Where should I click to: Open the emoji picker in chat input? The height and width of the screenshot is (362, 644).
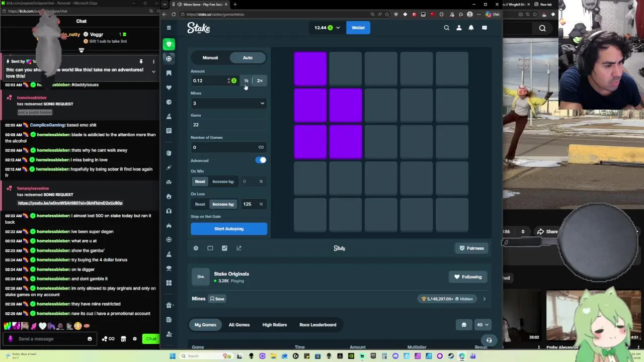90,339
